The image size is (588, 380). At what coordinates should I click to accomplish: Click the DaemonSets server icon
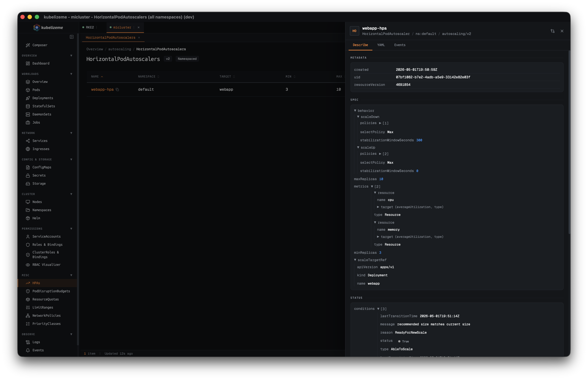click(x=28, y=114)
